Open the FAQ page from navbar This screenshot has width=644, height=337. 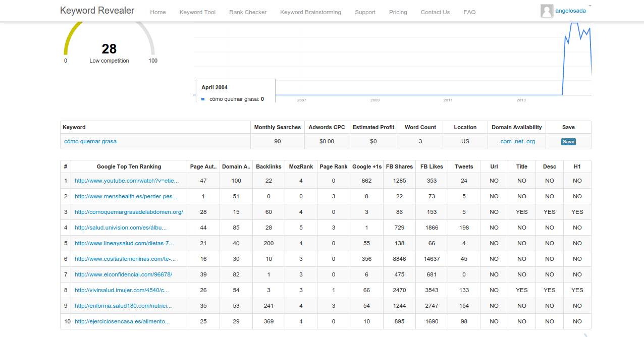click(x=469, y=12)
